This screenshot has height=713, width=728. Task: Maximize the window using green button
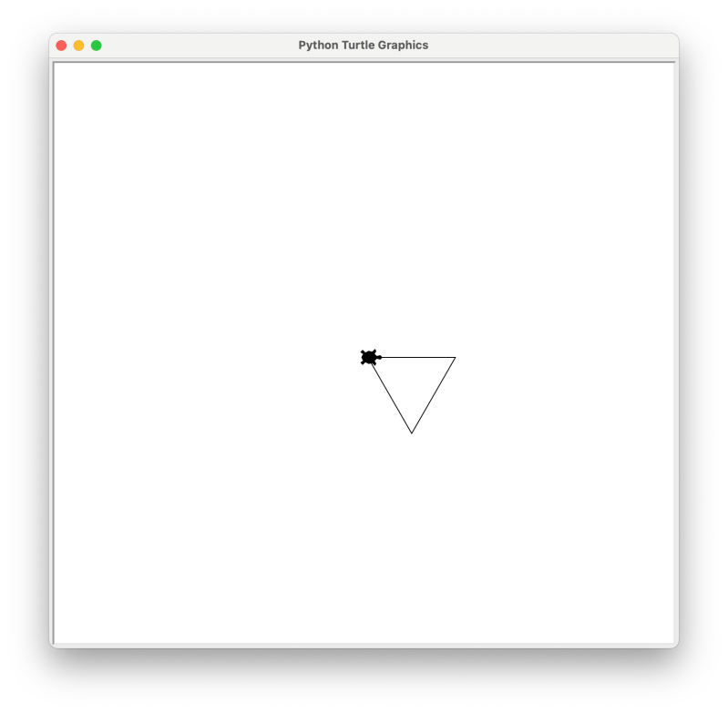point(96,46)
